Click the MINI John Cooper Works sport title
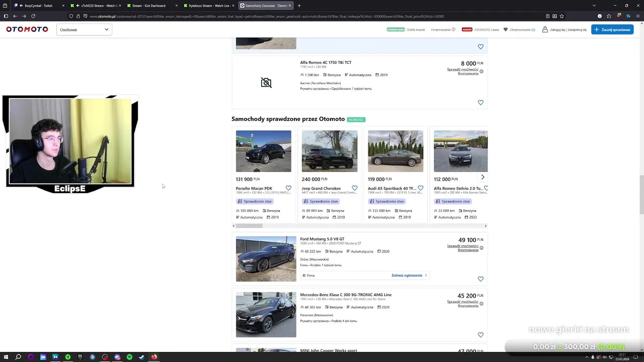 click(329, 350)
